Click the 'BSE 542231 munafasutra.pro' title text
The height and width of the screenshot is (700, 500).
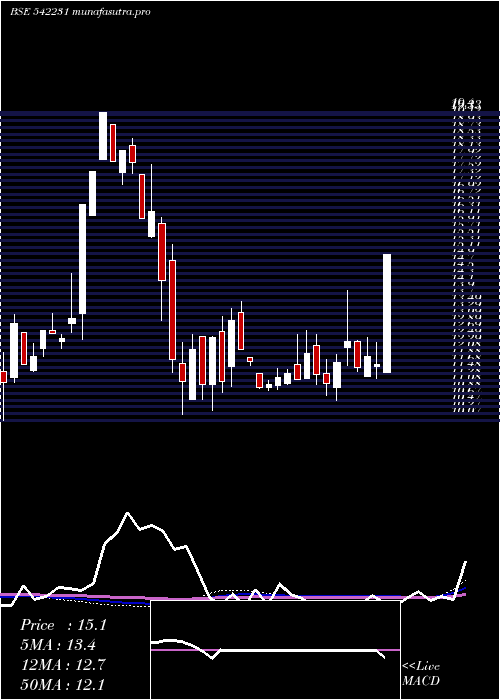click(x=80, y=12)
